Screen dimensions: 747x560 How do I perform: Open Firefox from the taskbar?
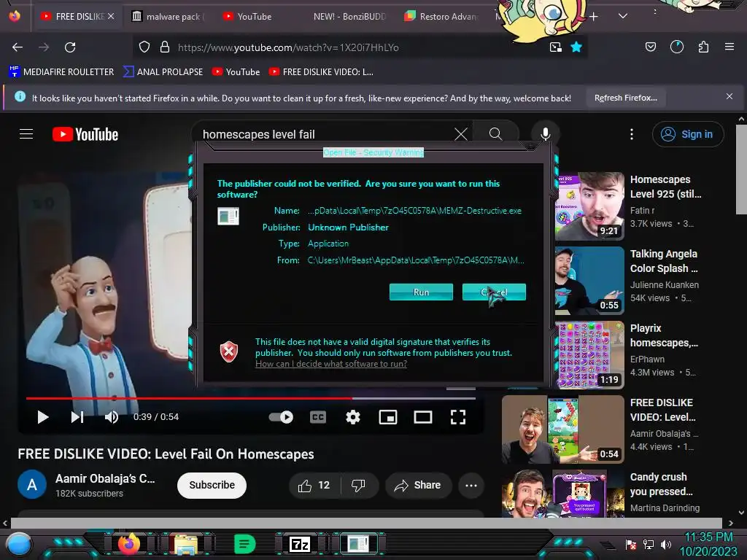128,543
